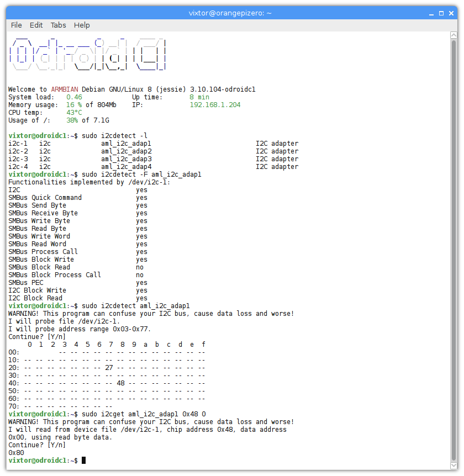The height and width of the screenshot is (476, 464).
Task: Click the scrollbar down arrow
Action: pos(454,466)
